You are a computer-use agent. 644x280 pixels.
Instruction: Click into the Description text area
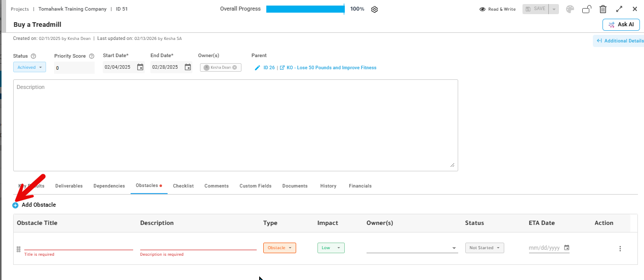point(235,125)
